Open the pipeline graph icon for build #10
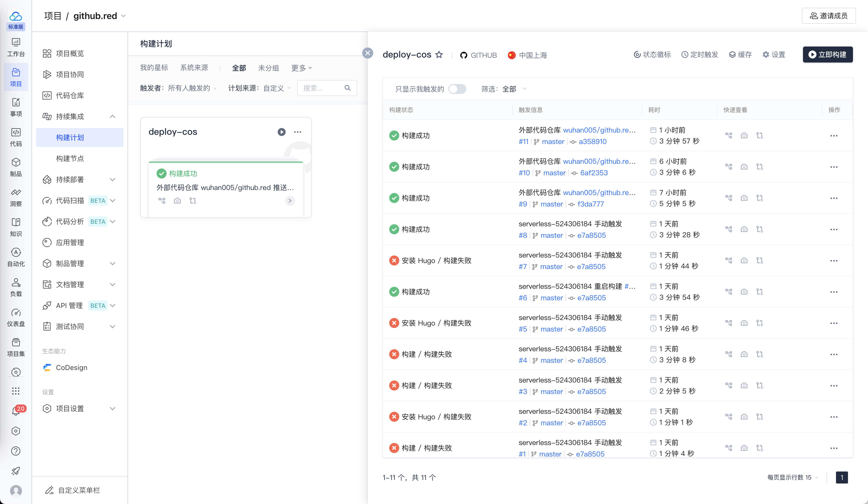Viewport: 868px width, 504px height. point(728,167)
